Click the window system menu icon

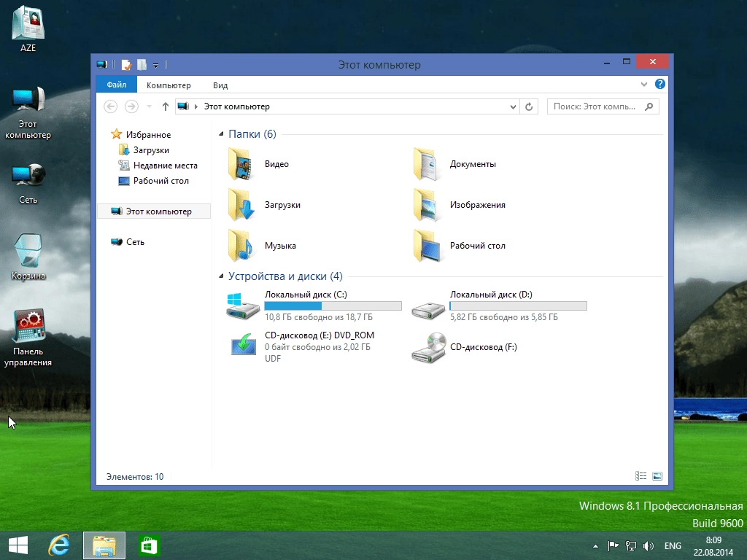click(x=101, y=64)
